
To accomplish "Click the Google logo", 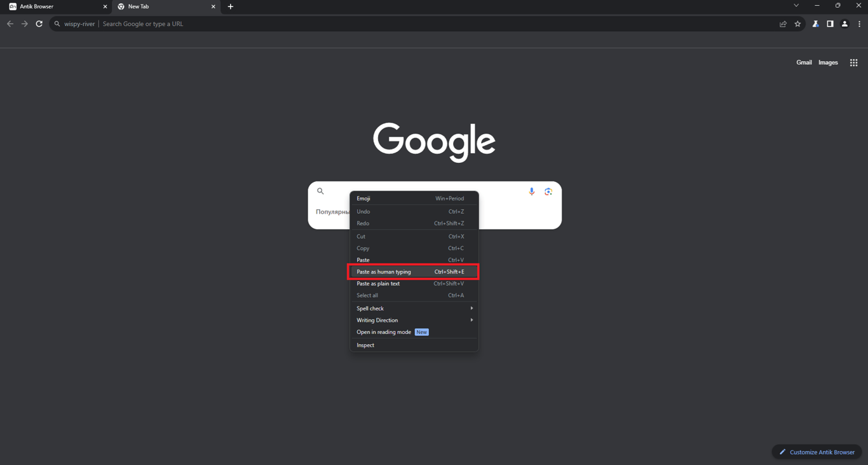I will point(434,142).
